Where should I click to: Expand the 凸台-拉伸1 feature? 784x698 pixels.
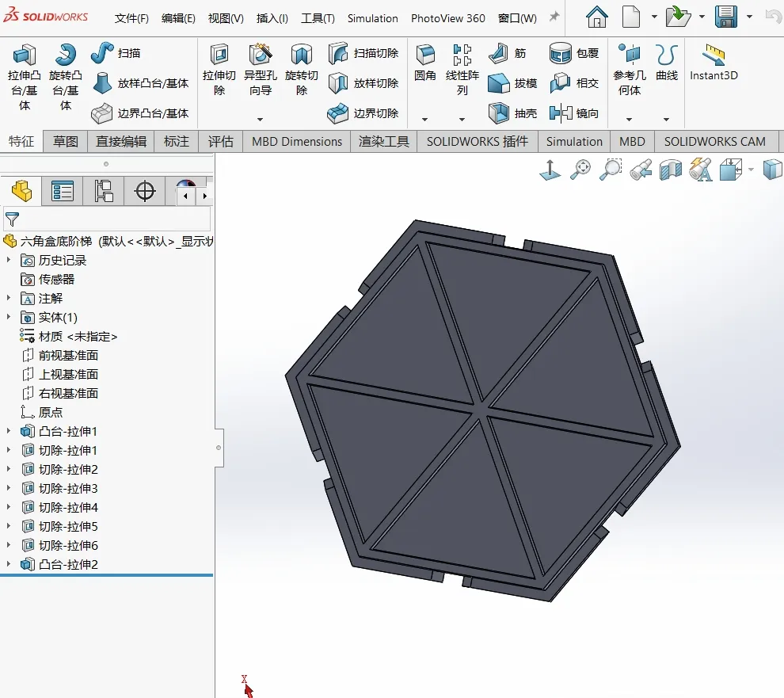pyautogui.click(x=9, y=431)
